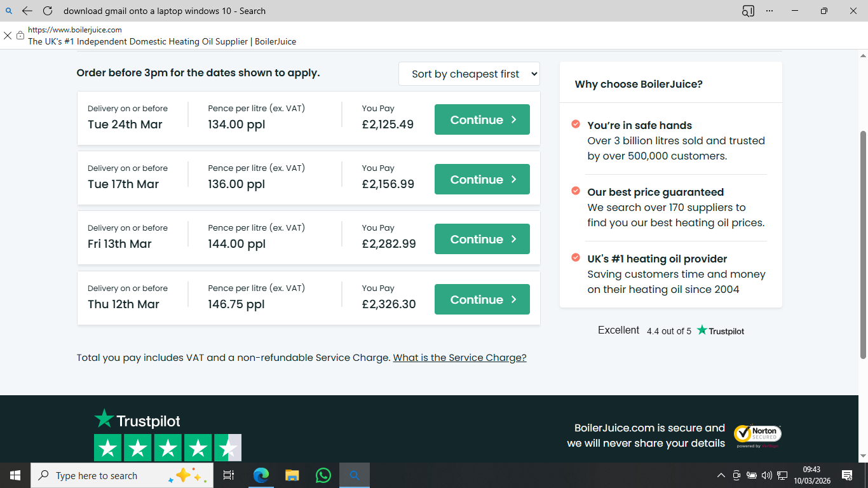This screenshot has height=488, width=868.
Task: Open the WhatsApp taskbar icon
Action: pos(323,475)
